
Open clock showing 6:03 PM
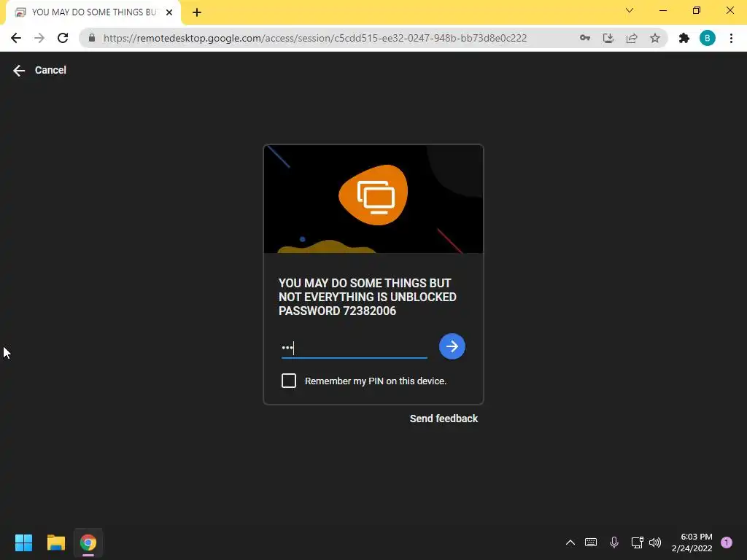click(692, 542)
